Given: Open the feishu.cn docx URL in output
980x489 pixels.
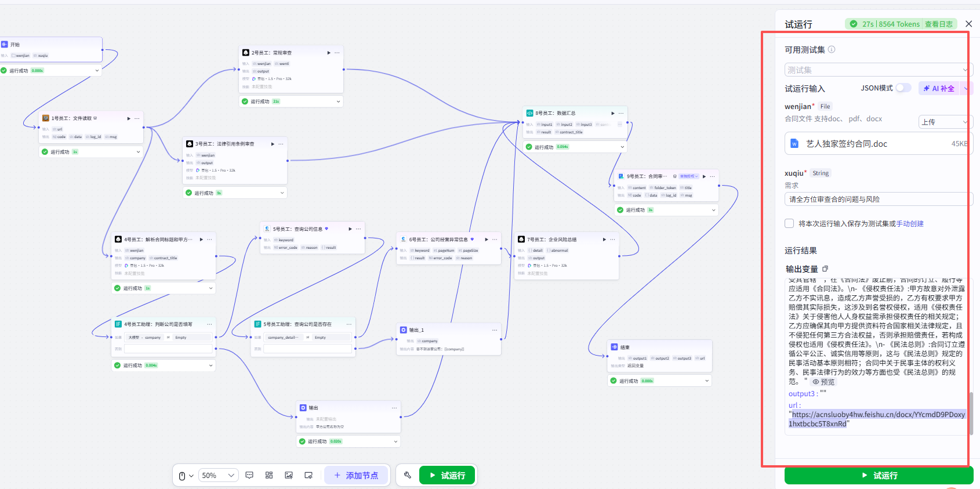Looking at the screenshot, I should pyautogui.click(x=877, y=419).
